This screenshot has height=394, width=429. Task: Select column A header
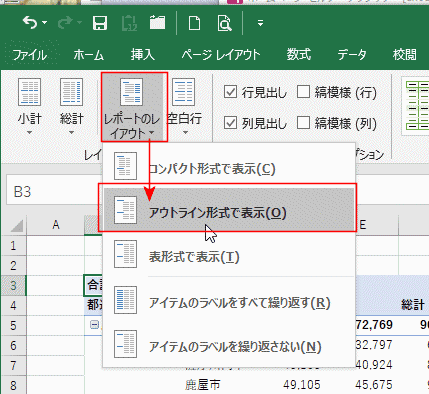tap(56, 225)
